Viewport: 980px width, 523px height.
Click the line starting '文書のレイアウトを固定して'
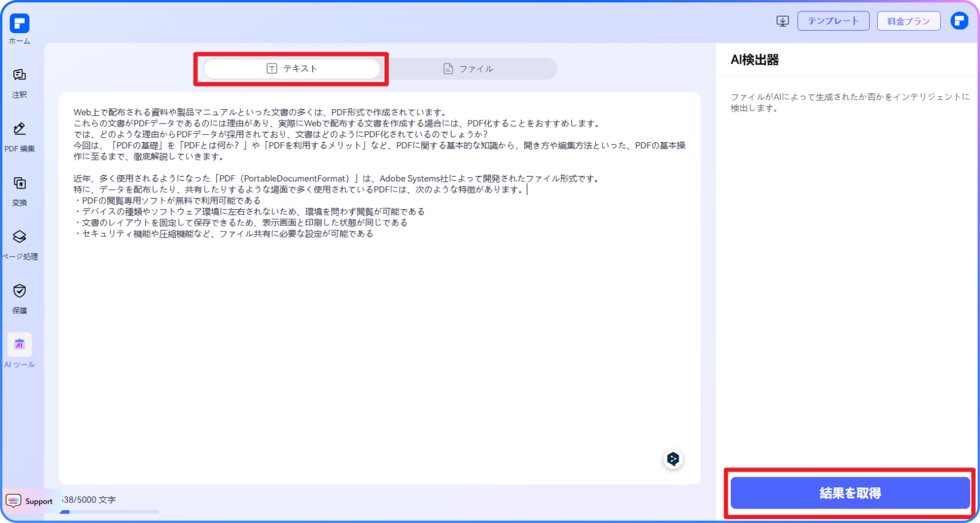(x=241, y=222)
